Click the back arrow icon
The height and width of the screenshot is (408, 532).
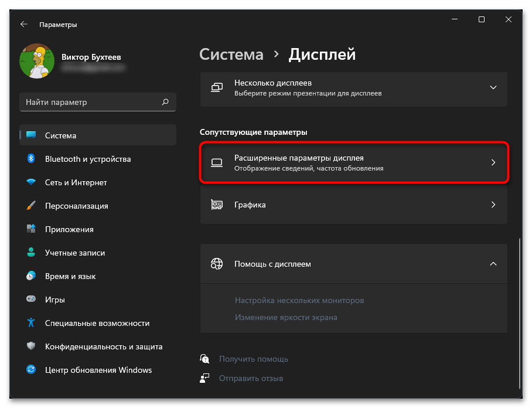click(24, 24)
